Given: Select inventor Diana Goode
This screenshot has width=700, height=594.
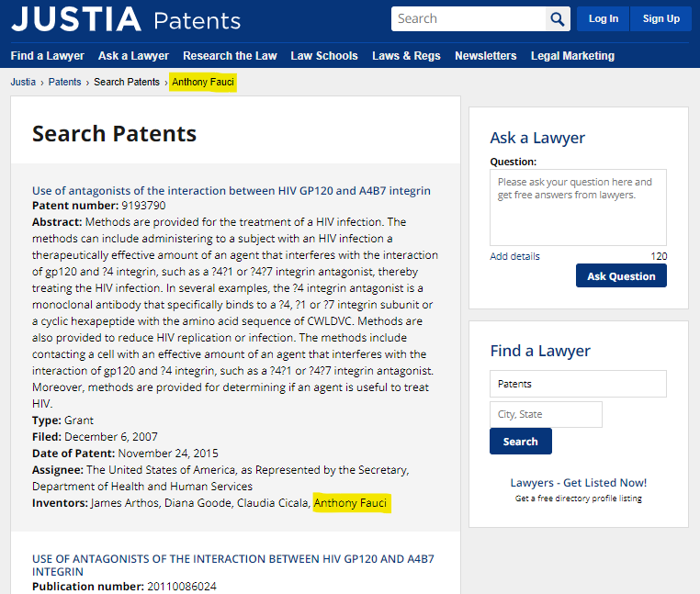Looking at the screenshot, I should pos(198,503).
